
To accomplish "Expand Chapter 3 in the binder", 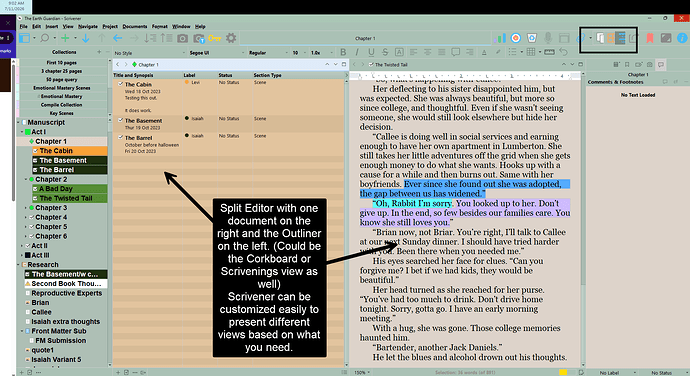I will pyautogui.click(x=26, y=208).
